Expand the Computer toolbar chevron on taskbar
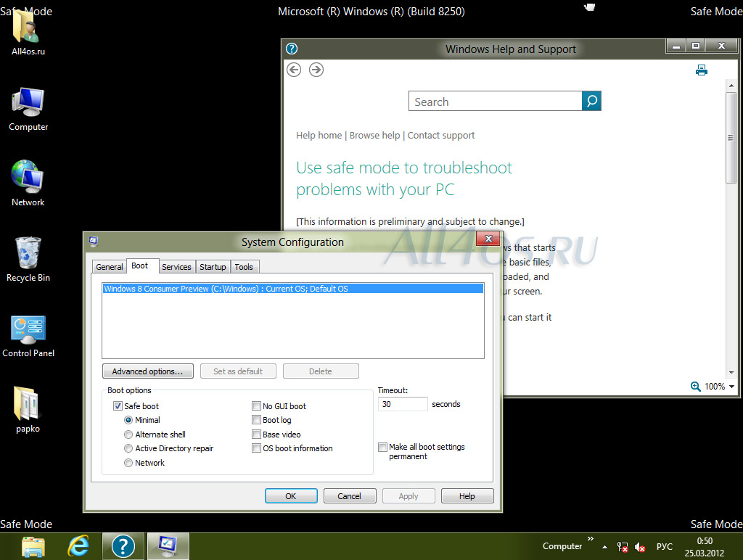Viewport: 743px width, 560px height. 591,539
